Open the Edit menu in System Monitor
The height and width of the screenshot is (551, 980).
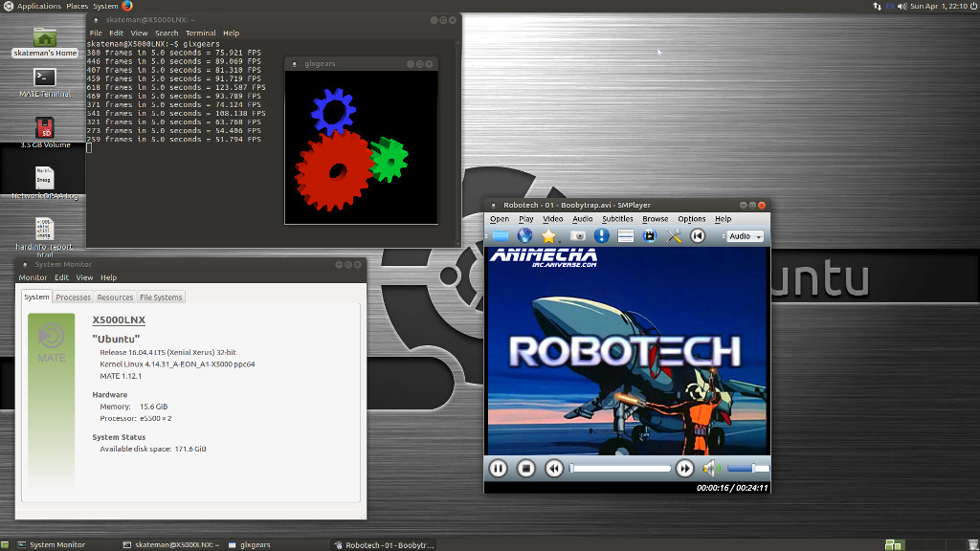point(62,277)
